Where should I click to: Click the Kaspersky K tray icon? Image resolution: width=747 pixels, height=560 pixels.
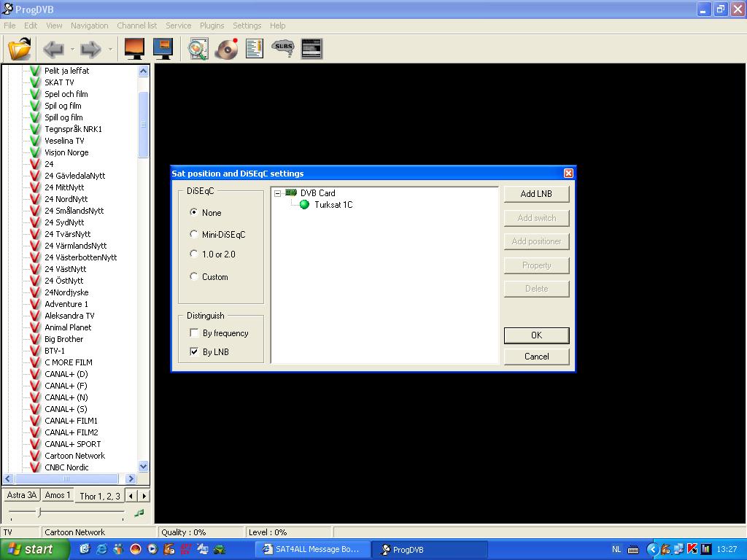click(x=692, y=549)
